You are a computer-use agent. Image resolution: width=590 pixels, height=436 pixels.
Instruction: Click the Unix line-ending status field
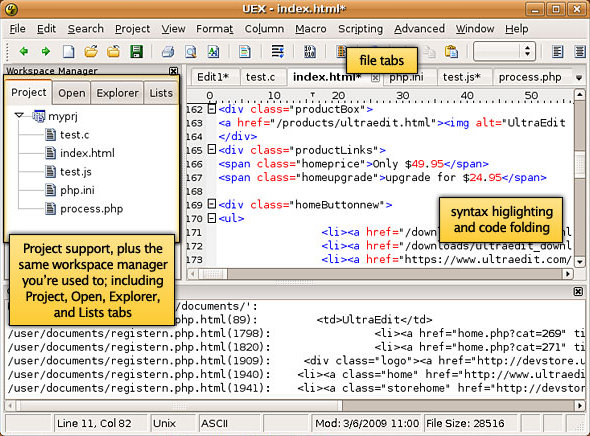[x=173, y=424]
